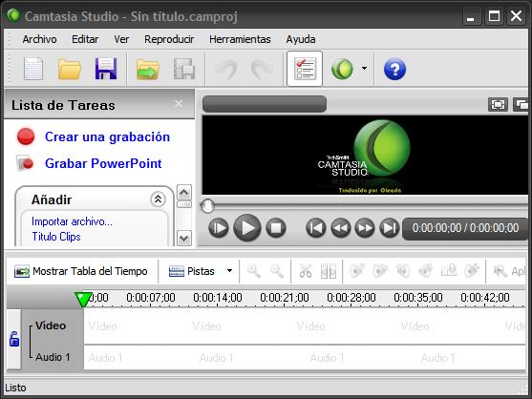Click the Grabar PowerPoint link
Viewport: 532px width, 399px height.
(x=103, y=164)
